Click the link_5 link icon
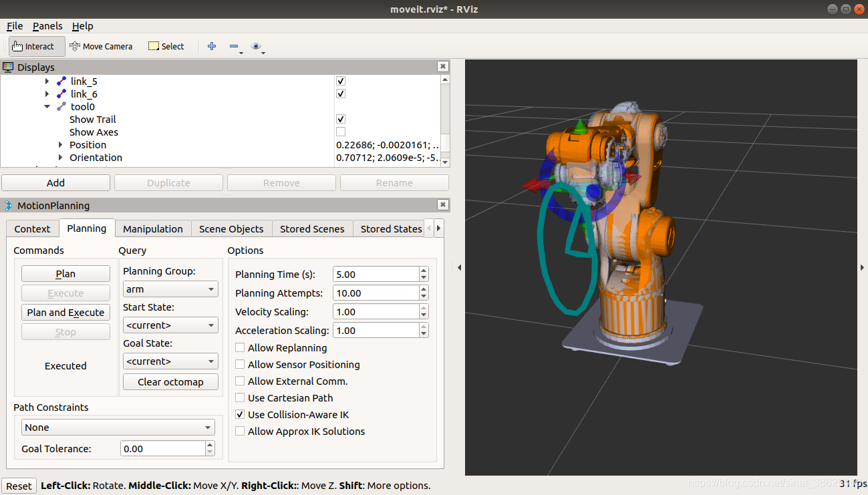Screen dimensions: 868x495 [x=61, y=81]
